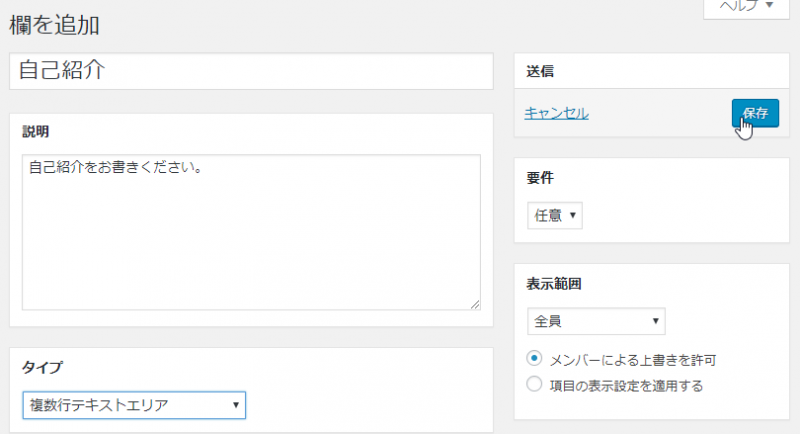
Task: Open the タイプ dropdown showing 複数行テキストエリア
Action: (134, 405)
